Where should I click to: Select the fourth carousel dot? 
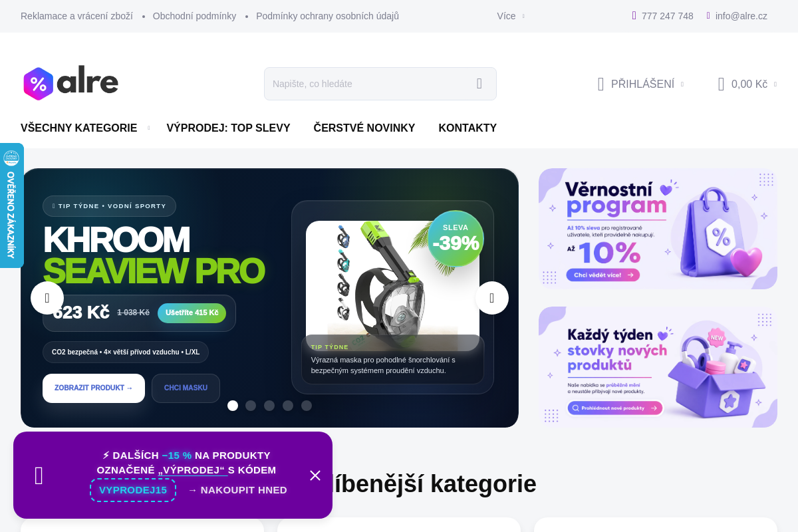tap(288, 406)
